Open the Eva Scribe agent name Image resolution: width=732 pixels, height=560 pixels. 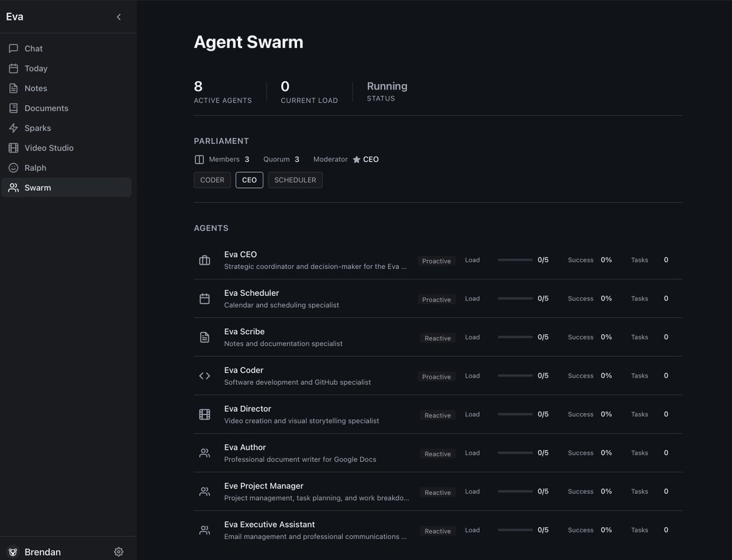click(244, 331)
